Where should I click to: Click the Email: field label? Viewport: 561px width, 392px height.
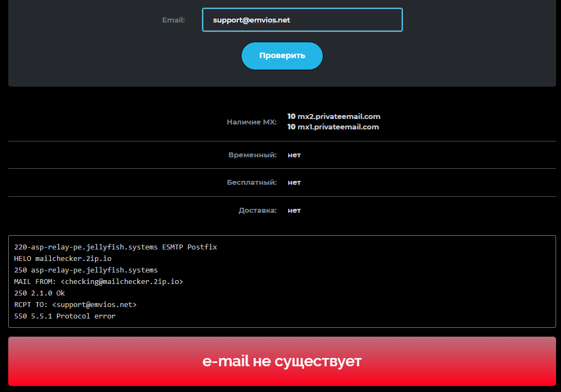[173, 20]
